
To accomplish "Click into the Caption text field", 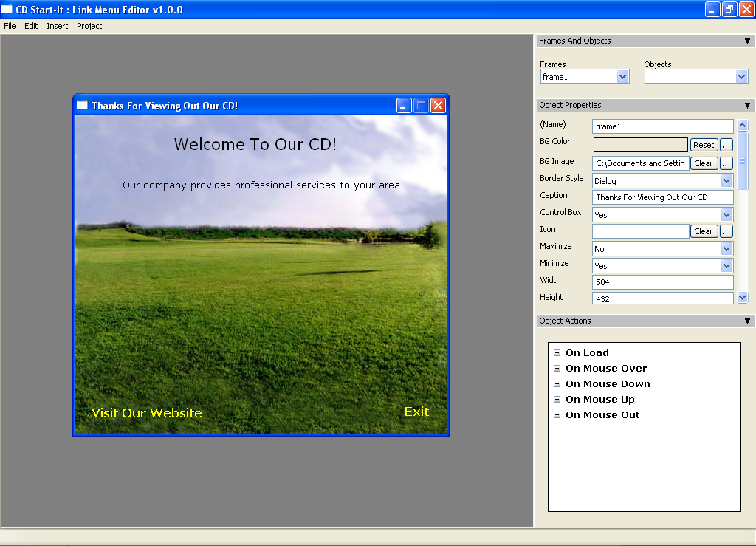I will (662, 197).
